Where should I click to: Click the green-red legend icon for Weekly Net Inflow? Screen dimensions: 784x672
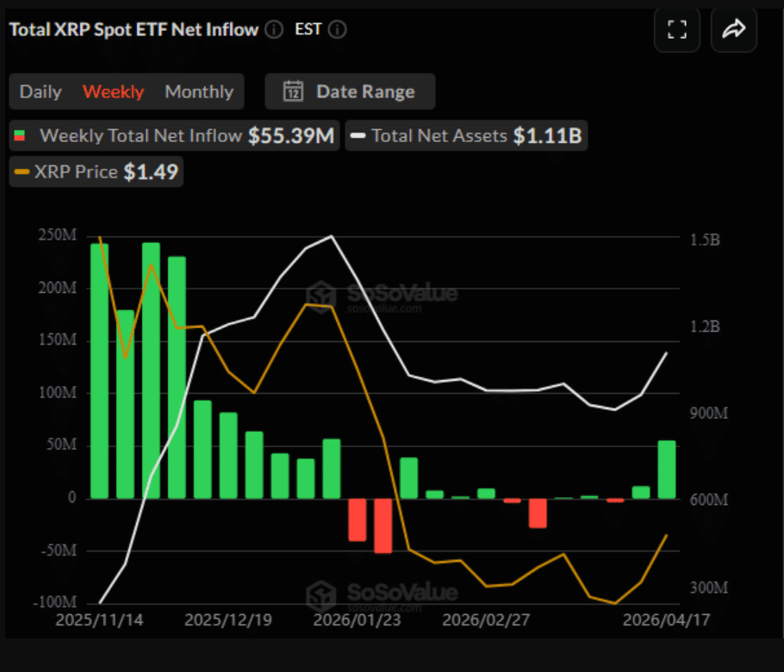point(21,135)
